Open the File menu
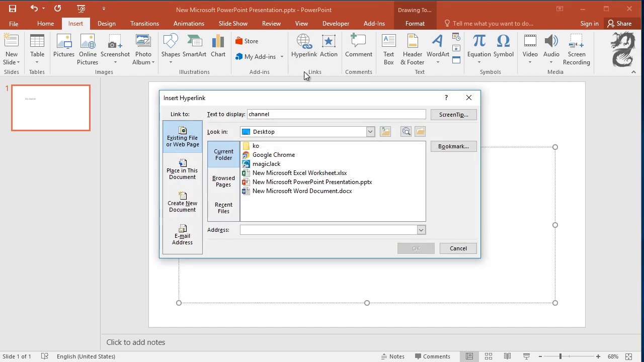 (14, 24)
